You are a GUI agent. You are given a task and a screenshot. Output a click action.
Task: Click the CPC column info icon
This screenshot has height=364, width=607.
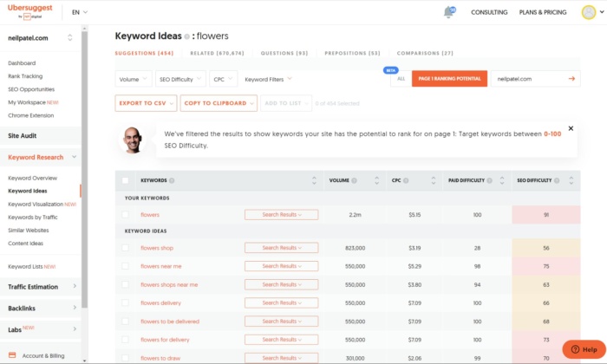(x=406, y=180)
